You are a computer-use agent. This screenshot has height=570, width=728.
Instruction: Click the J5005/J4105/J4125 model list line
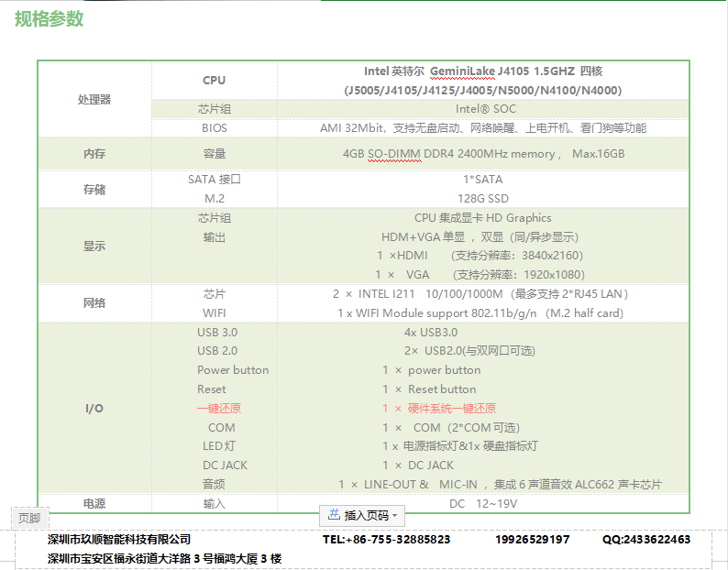point(483,90)
